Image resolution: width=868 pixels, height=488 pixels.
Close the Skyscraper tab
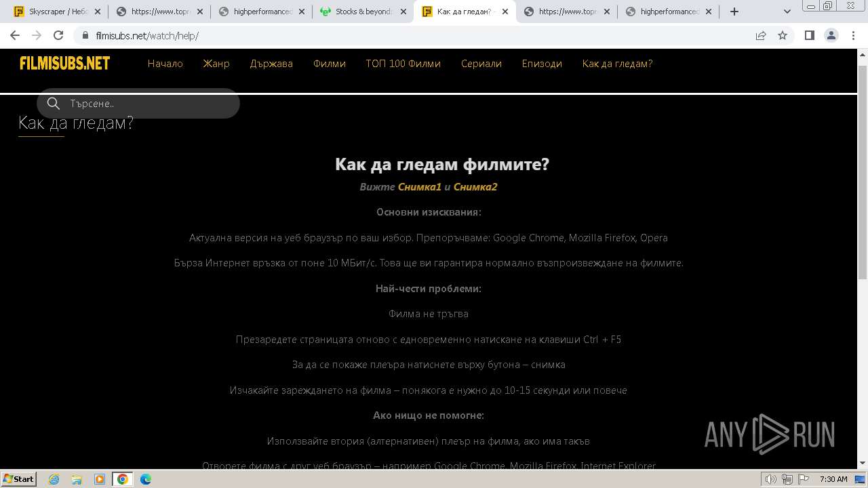point(97,12)
